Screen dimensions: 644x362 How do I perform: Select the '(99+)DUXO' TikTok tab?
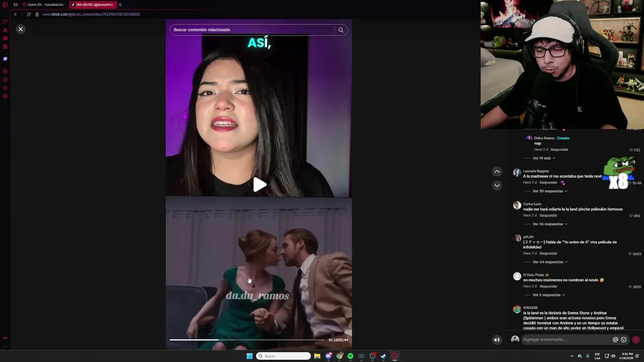[x=92, y=5]
